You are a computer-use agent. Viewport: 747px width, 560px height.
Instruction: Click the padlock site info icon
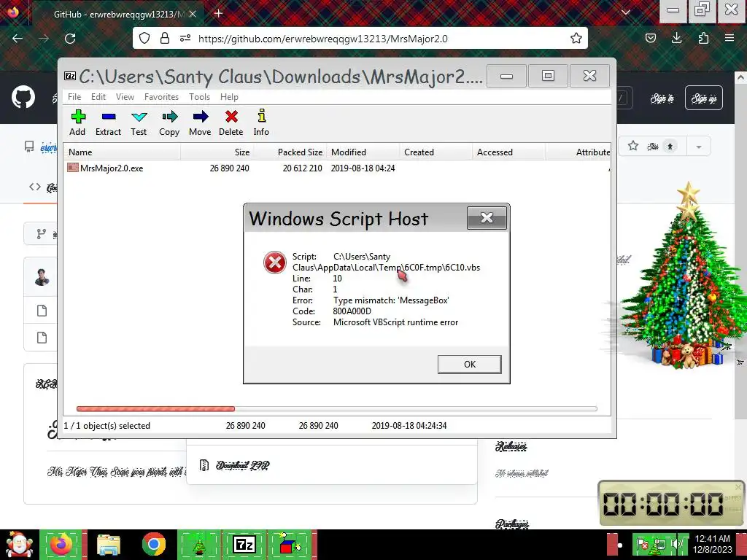click(x=165, y=38)
